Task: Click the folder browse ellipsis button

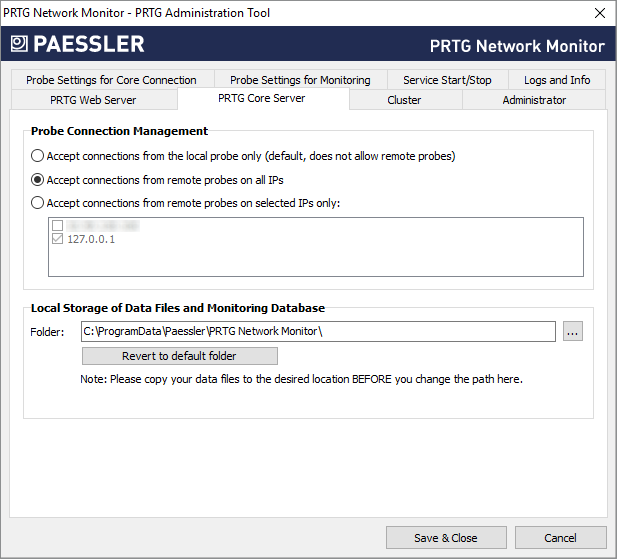Action: (x=572, y=332)
